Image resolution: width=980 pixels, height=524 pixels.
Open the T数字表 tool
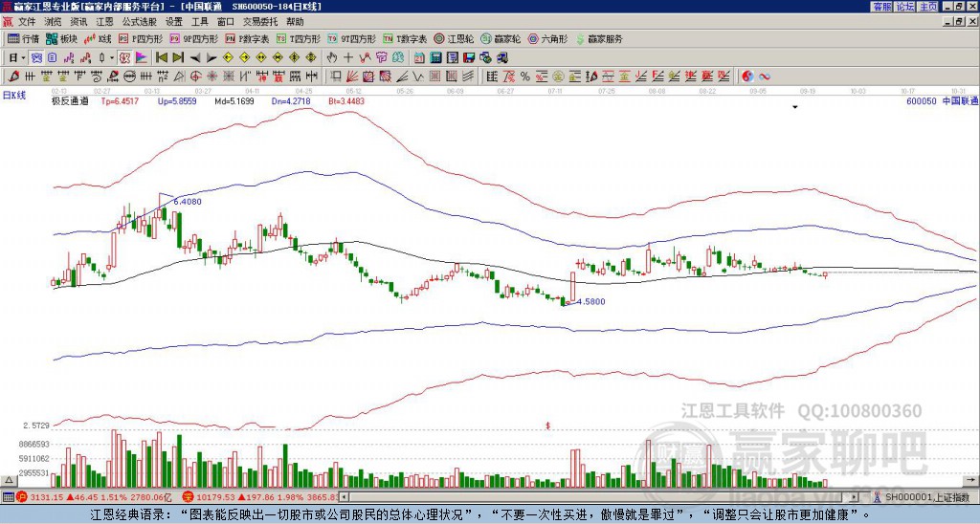click(x=405, y=38)
